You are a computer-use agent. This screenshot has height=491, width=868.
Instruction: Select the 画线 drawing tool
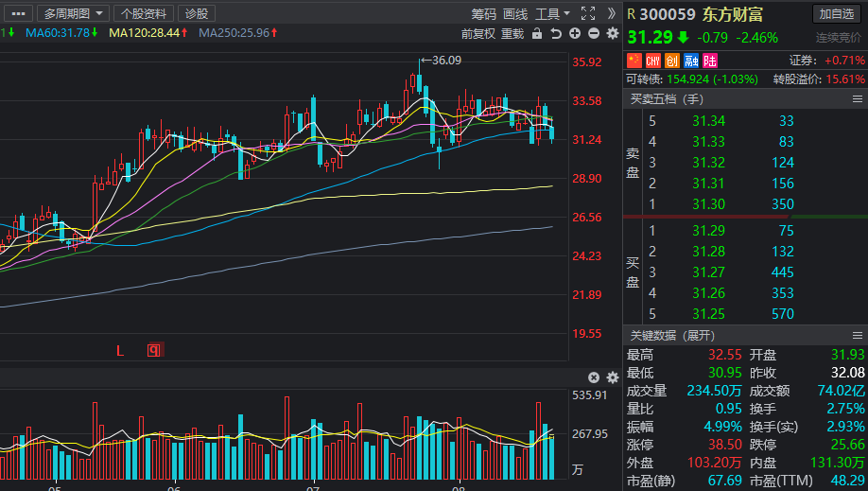point(515,14)
